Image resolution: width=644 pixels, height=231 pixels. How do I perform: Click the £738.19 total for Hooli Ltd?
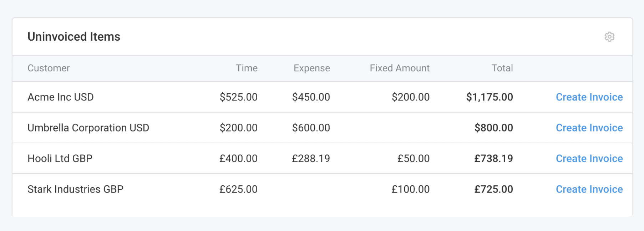[x=493, y=158]
